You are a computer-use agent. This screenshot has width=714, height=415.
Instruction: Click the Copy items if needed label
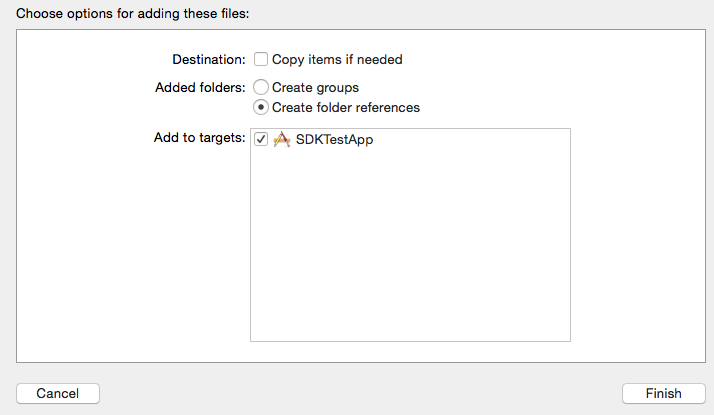(x=337, y=60)
